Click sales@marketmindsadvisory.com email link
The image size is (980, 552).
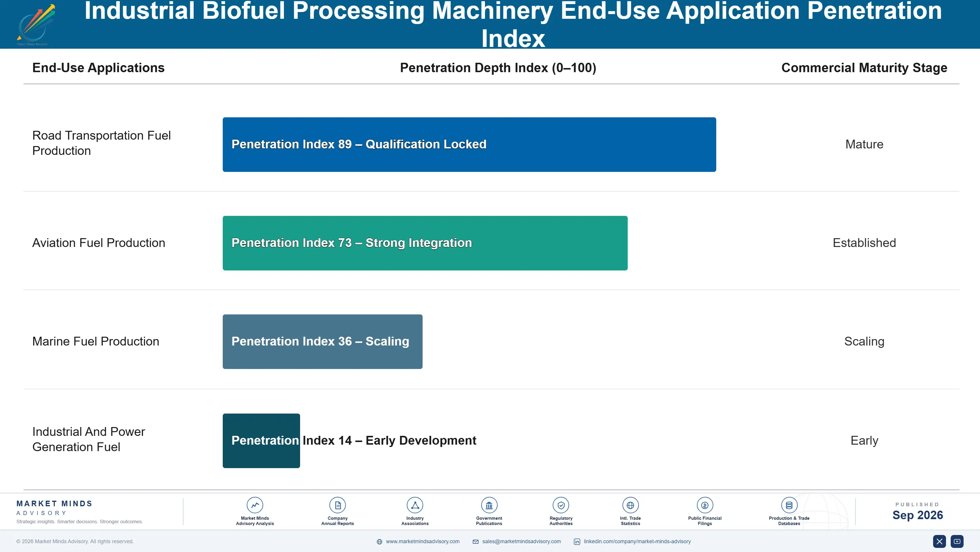click(522, 541)
